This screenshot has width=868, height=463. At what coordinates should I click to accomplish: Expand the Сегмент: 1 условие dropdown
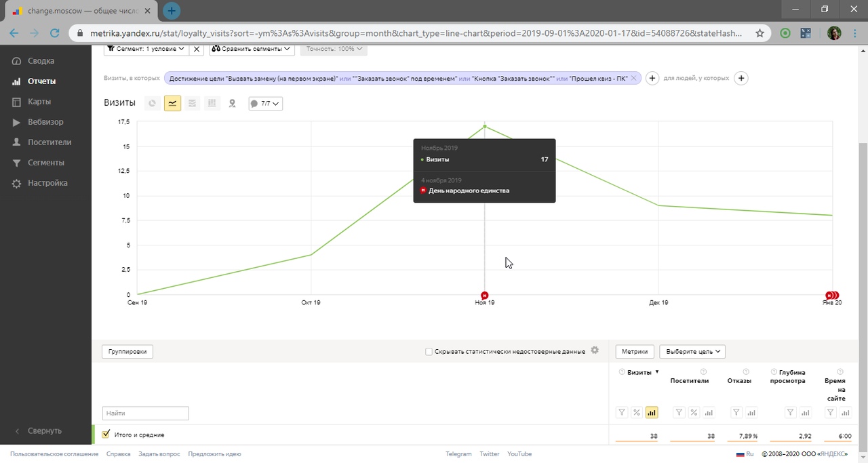[146, 49]
